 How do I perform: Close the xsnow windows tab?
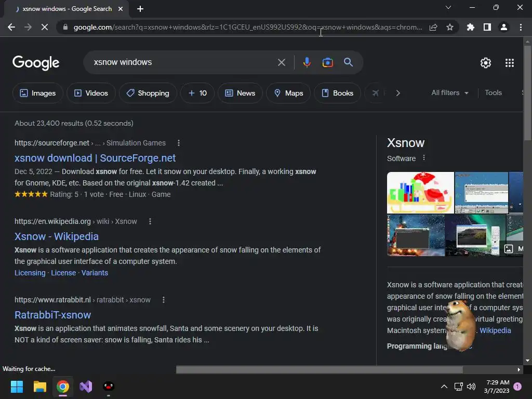pos(121,9)
